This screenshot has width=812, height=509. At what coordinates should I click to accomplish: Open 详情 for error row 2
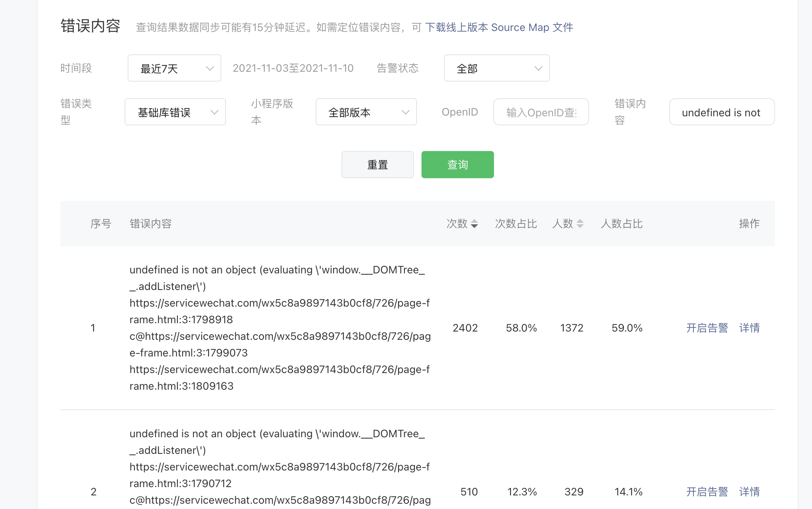(x=749, y=492)
